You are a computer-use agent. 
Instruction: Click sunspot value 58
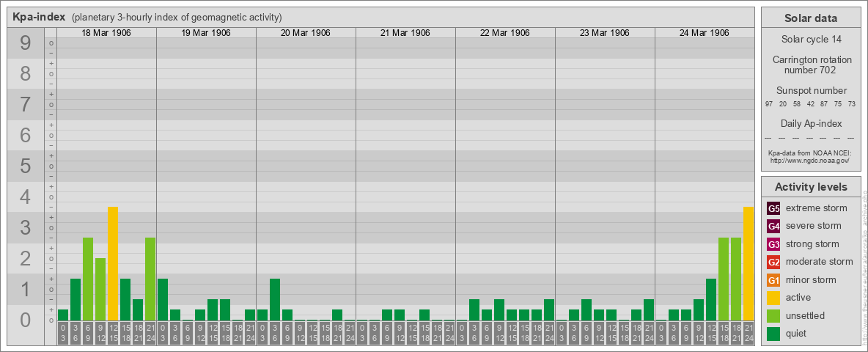coord(797,104)
